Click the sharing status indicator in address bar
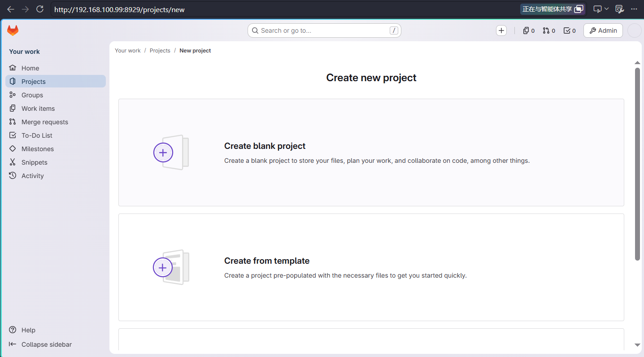 [553, 9]
